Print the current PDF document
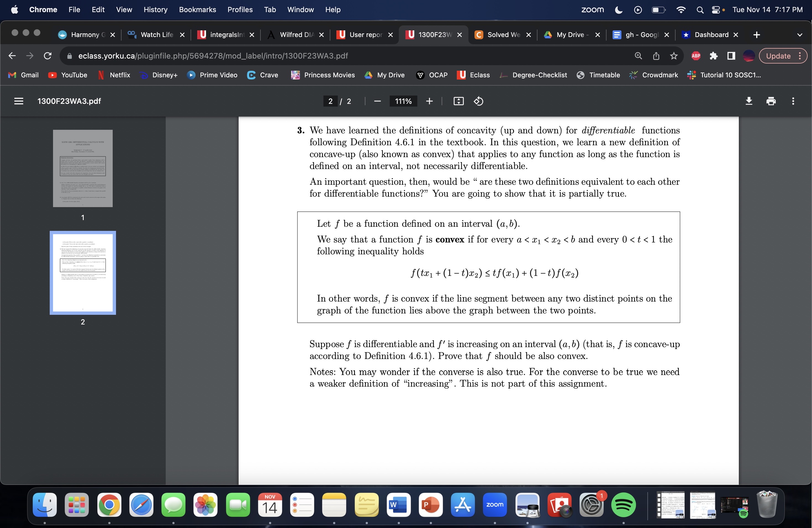This screenshot has width=812, height=528. click(x=771, y=101)
